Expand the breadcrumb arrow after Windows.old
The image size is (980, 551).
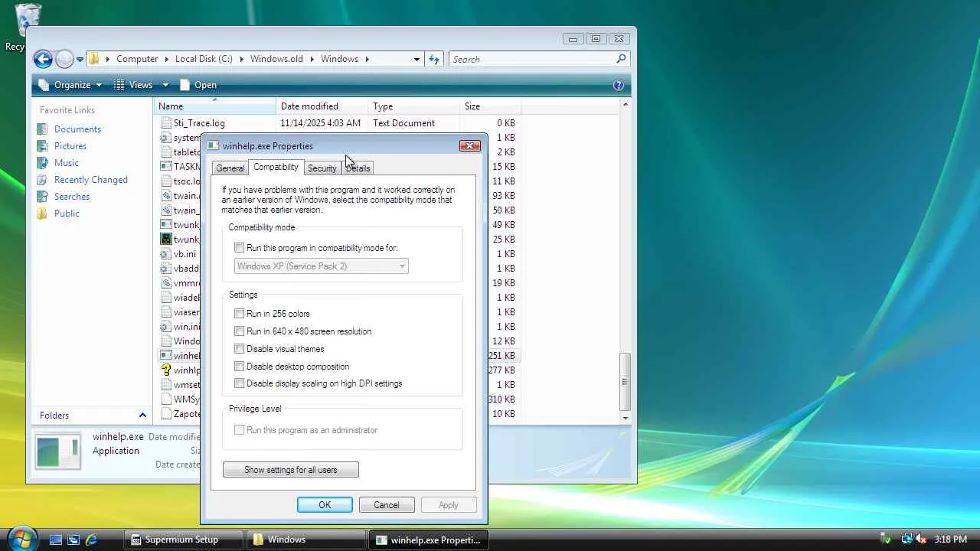pos(311,59)
